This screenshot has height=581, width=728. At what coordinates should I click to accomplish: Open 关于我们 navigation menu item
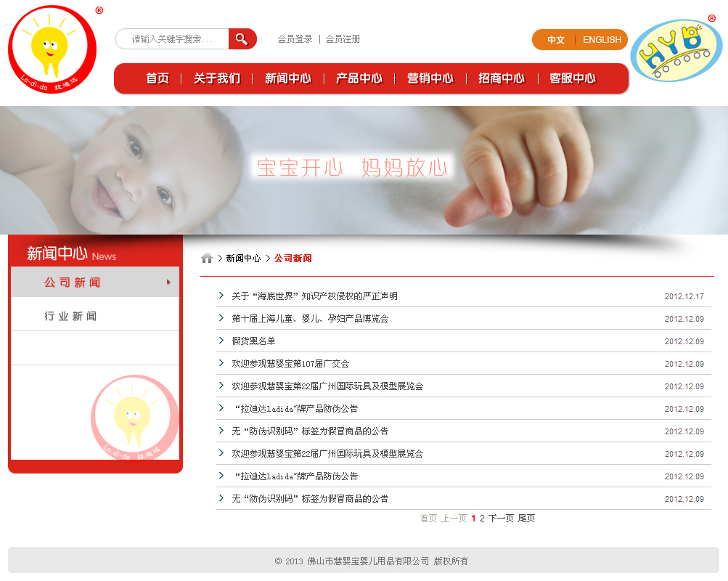pos(217,78)
